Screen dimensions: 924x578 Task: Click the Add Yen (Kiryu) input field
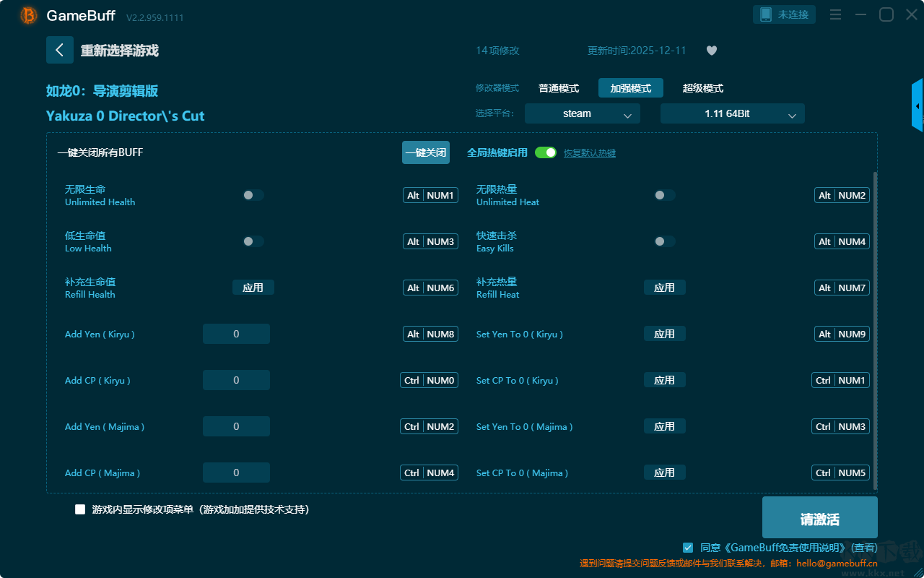(x=236, y=334)
